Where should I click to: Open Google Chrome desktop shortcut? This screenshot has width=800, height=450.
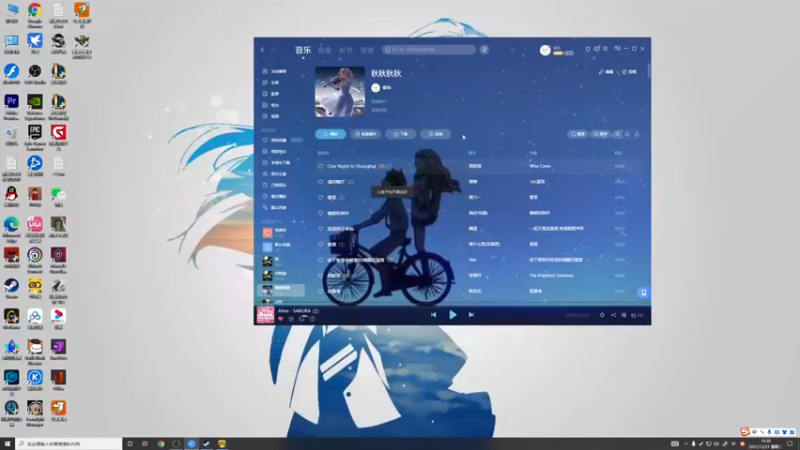tap(35, 15)
